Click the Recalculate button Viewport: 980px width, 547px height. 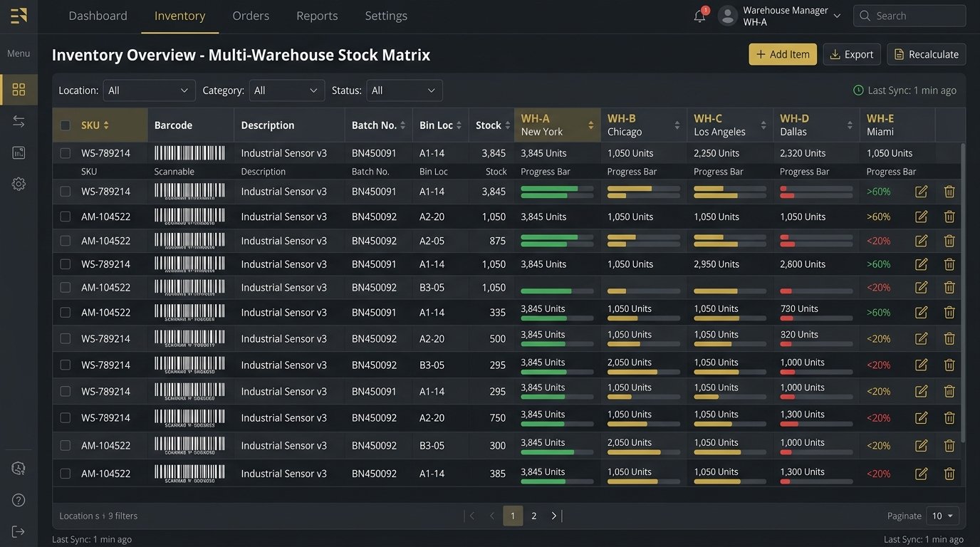[x=927, y=54]
